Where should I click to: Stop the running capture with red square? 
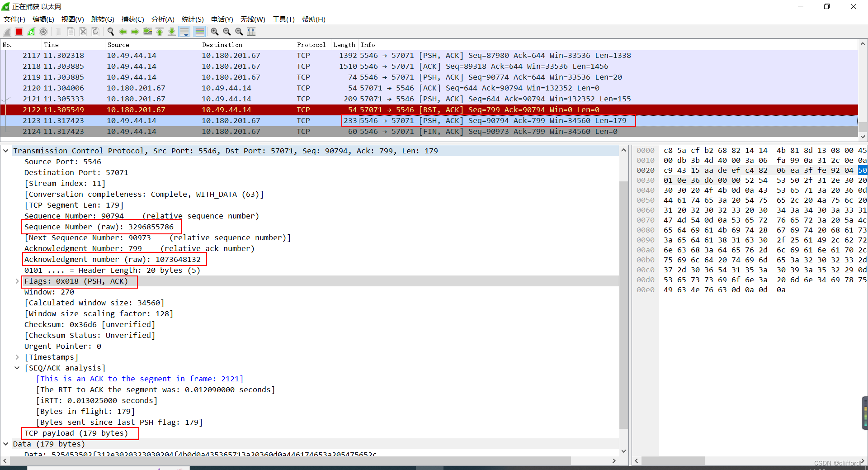[x=19, y=32]
